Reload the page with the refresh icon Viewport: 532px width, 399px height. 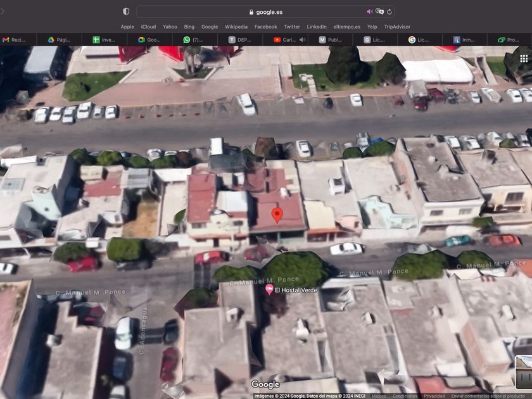tap(389, 11)
